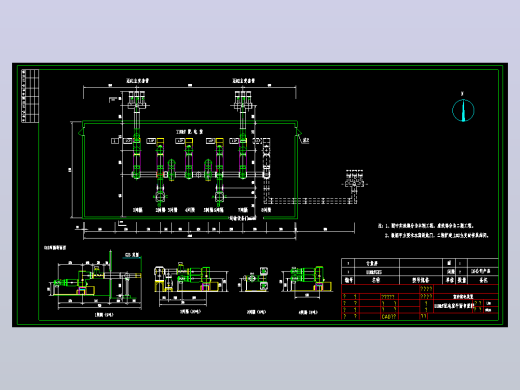Click the header row of the parts list table
The width and height of the screenshot is (520, 390).
420,280
